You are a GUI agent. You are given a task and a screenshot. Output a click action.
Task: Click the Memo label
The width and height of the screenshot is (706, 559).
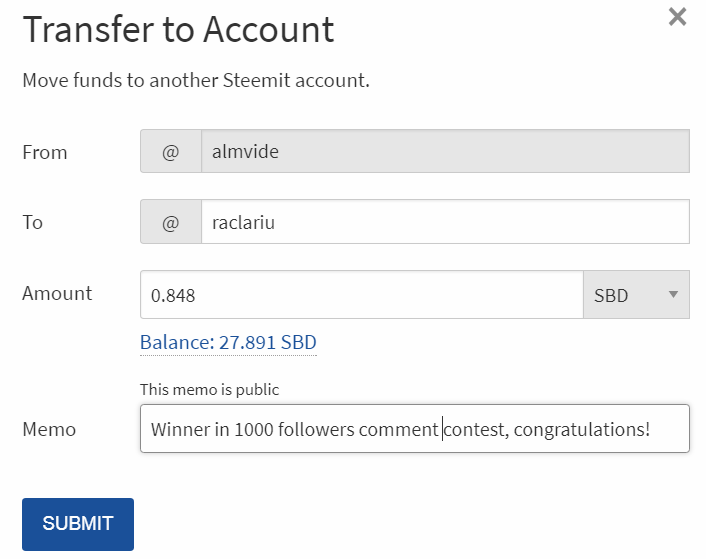click(x=49, y=429)
